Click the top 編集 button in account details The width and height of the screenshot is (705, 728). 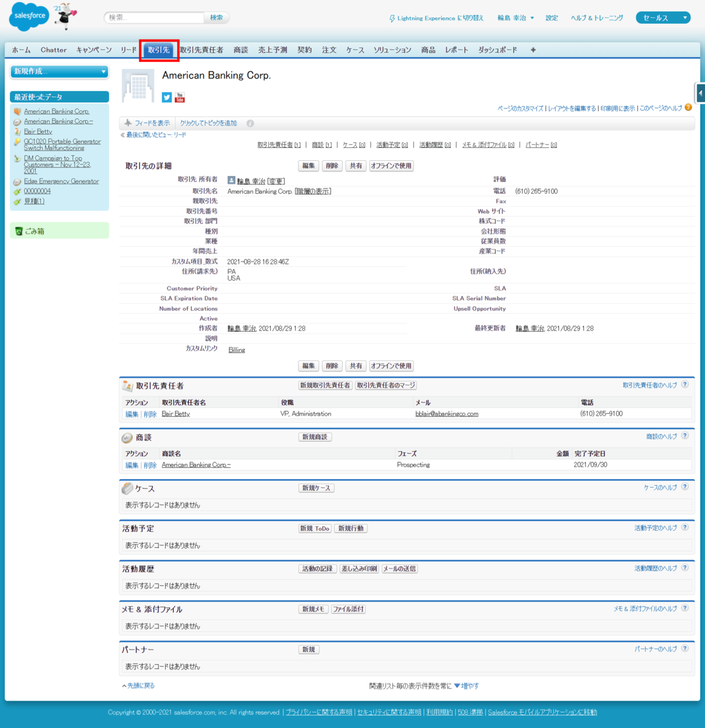click(309, 166)
